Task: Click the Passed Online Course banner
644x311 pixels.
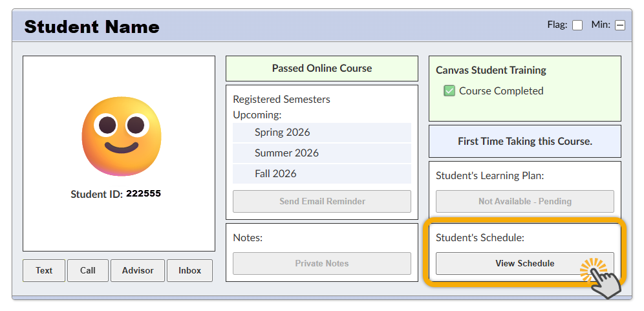Action: [x=322, y=69]
